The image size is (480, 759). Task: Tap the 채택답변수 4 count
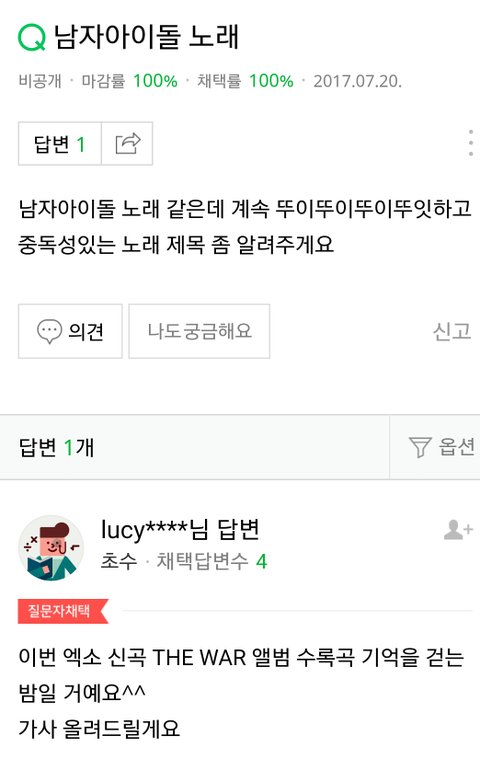(x=211, y=562)
